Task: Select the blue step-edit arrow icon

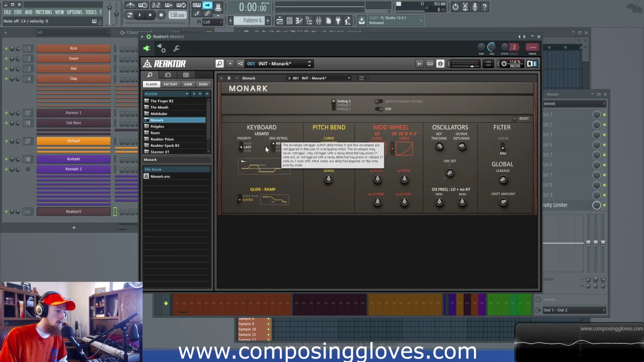Action: (207, 6)
